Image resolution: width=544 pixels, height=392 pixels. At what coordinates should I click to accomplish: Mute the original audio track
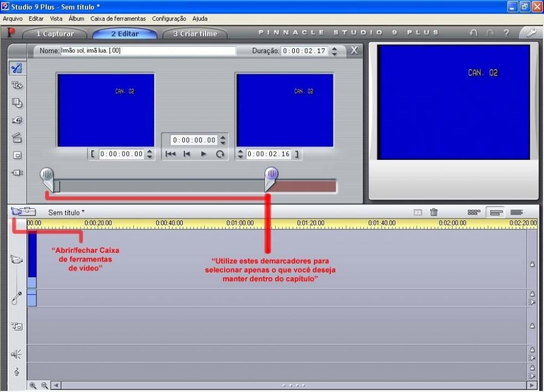click(x=532, y=302)
